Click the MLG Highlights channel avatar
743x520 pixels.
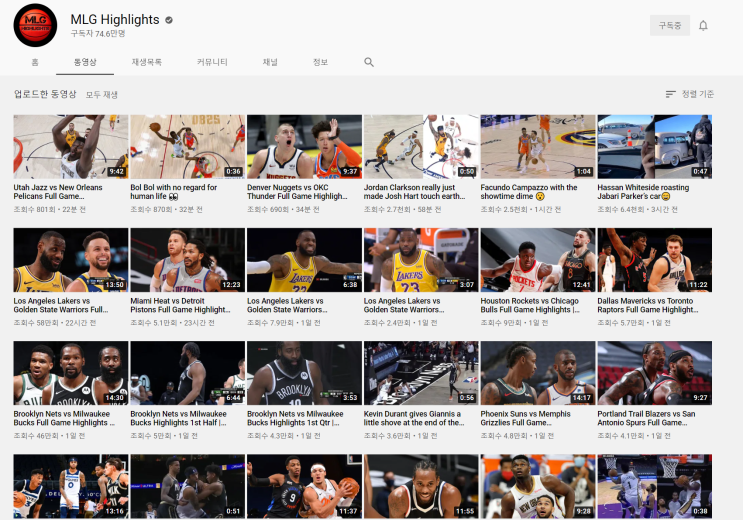point(35,25)
